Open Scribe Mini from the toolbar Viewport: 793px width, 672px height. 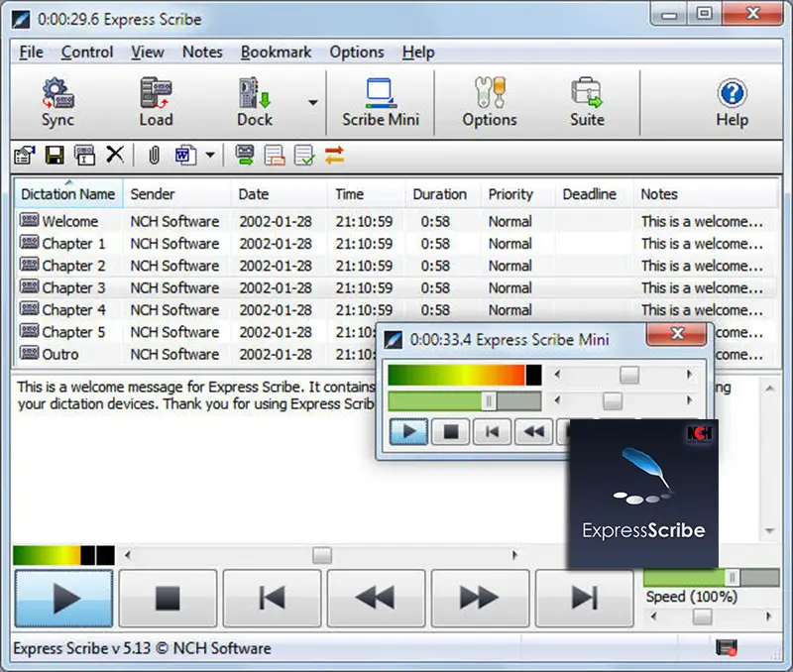pos(381,102)
